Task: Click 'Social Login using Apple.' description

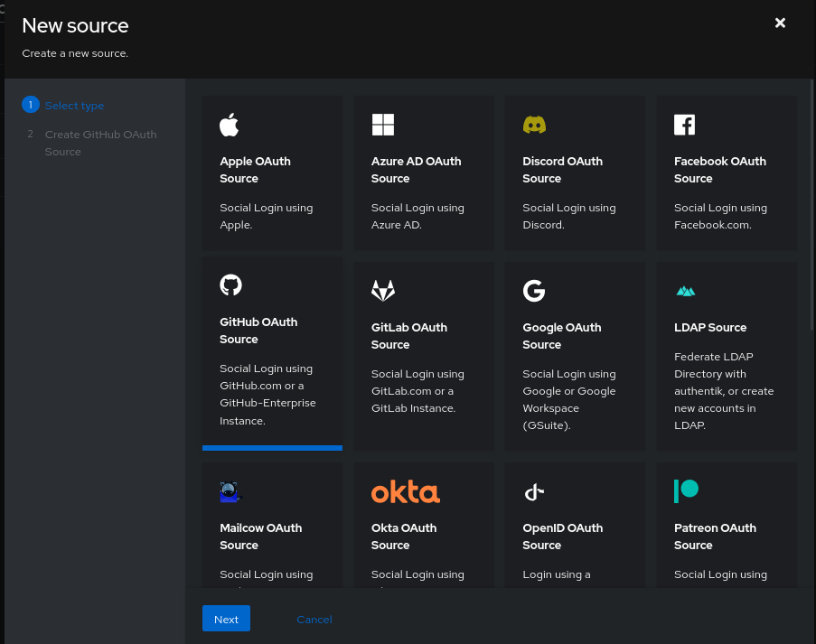Action: pos(266,217)
